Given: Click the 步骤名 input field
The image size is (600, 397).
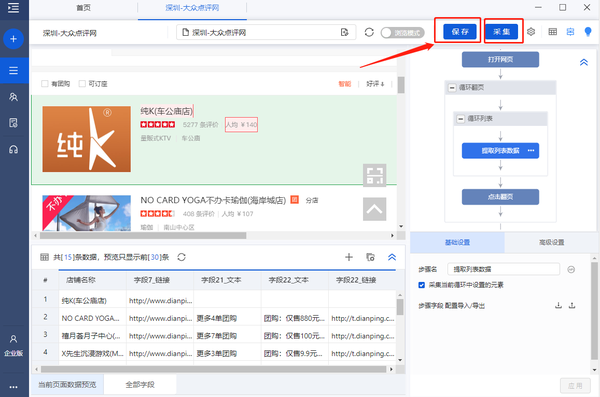Looking at the screenshot, I should click(504, 269).
